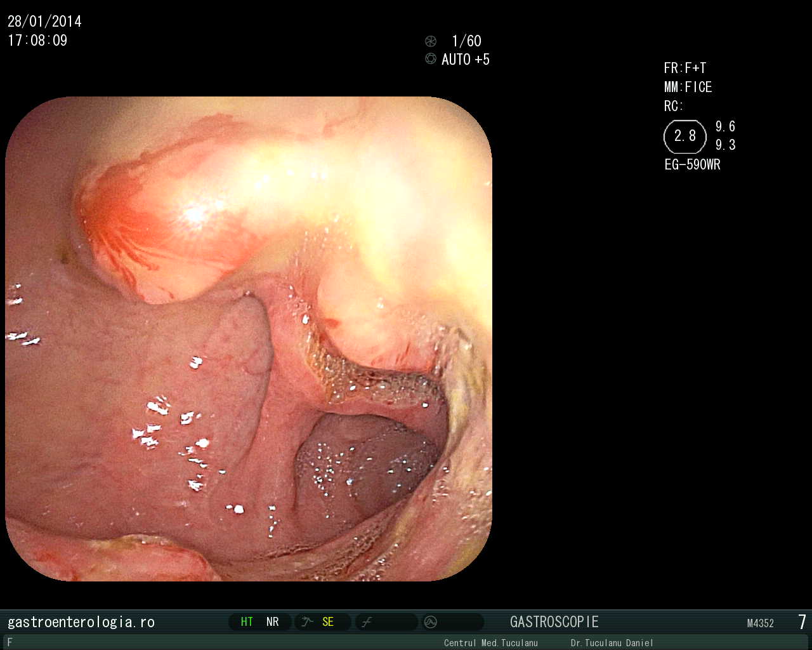Viewport: 812px width, 650px height.
Task: Click the date 28/01/2014
Action: 44,22
